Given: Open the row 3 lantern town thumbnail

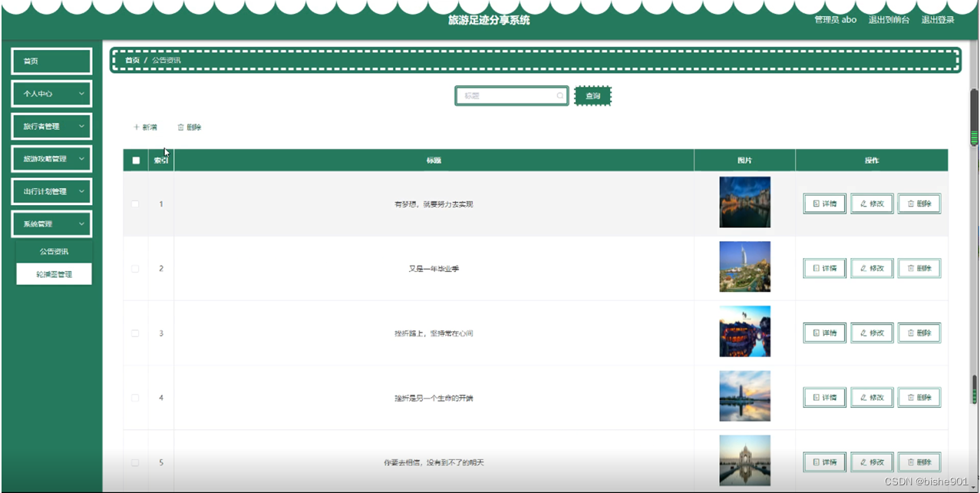Looking at the screenshot, I should coord(744,332).
